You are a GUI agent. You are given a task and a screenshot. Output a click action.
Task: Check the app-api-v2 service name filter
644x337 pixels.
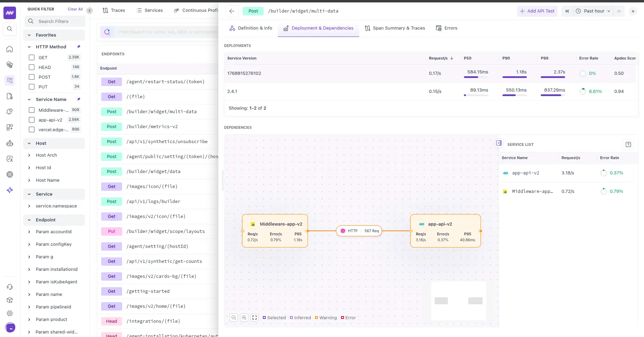(x=32, y=120)
